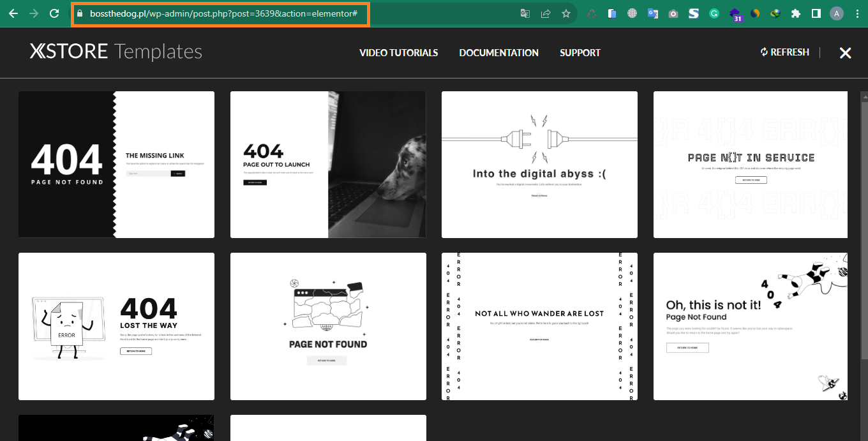
Task: Select the 'PAGE NOT FOUND' broken window template
Action: pyautogui.click(x=328, y=326)
